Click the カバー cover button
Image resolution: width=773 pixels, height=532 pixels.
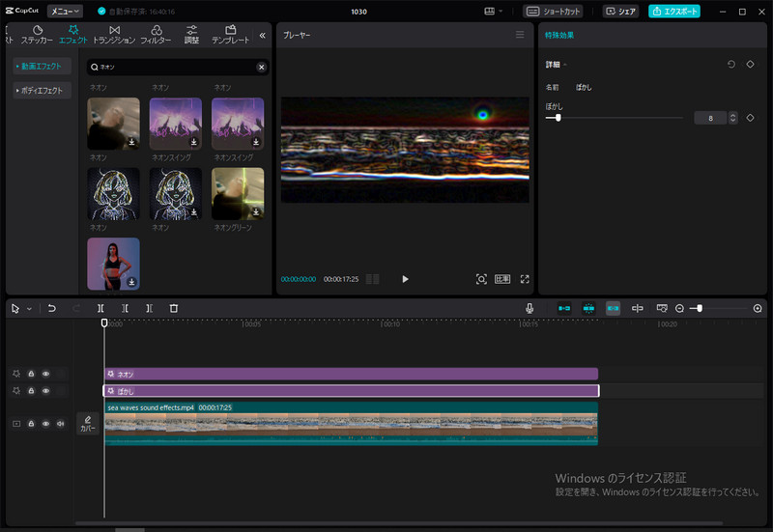pos(88,424)
